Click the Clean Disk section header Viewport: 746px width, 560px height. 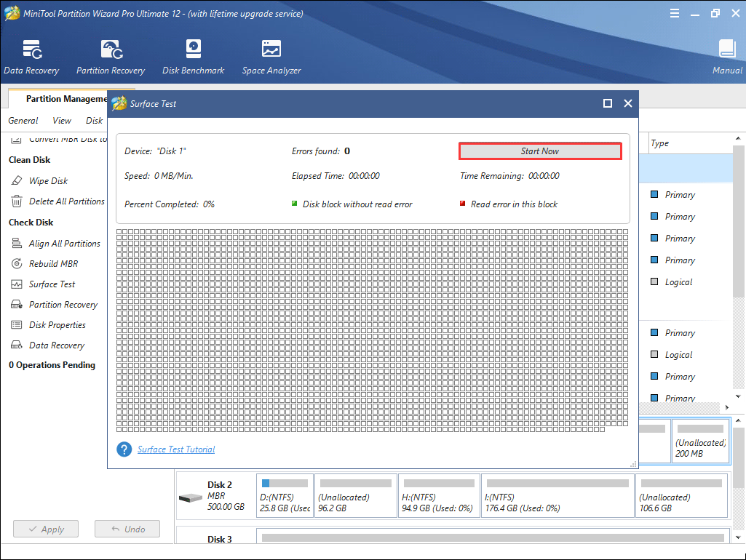pyautogui.click(x=30, y=160)
